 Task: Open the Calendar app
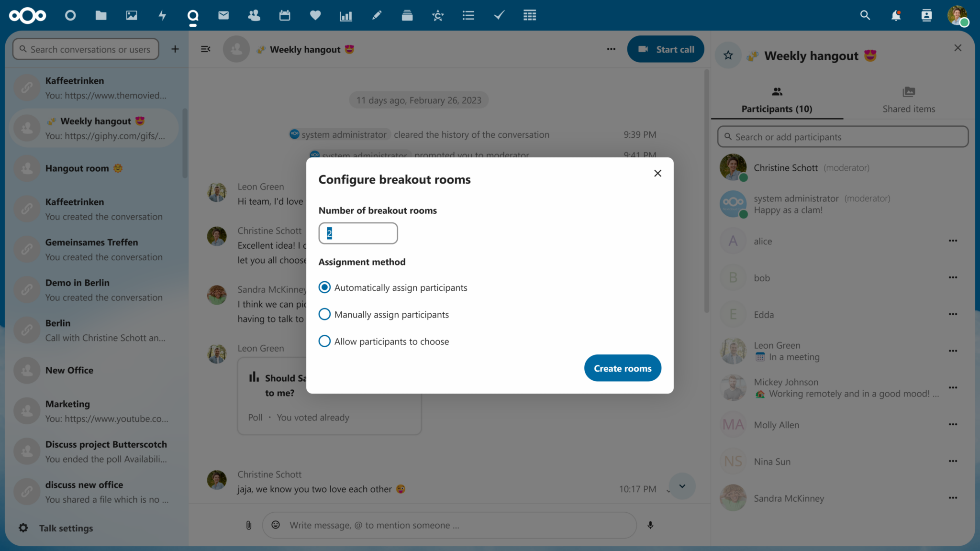tap(285, 15)
